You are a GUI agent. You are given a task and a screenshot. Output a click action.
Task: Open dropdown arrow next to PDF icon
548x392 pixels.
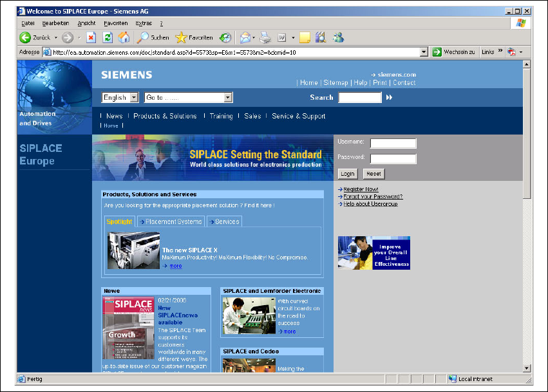[x=521, y=52]
